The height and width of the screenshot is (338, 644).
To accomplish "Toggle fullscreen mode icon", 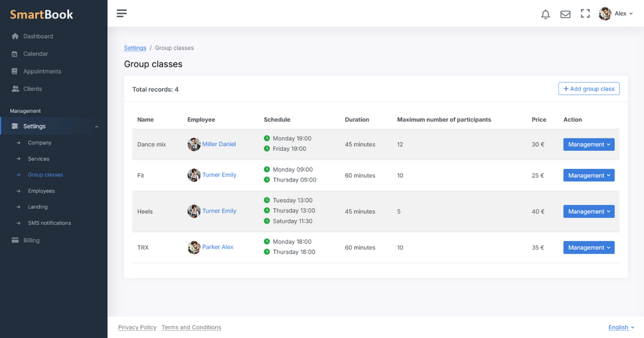I will point(585,14).
